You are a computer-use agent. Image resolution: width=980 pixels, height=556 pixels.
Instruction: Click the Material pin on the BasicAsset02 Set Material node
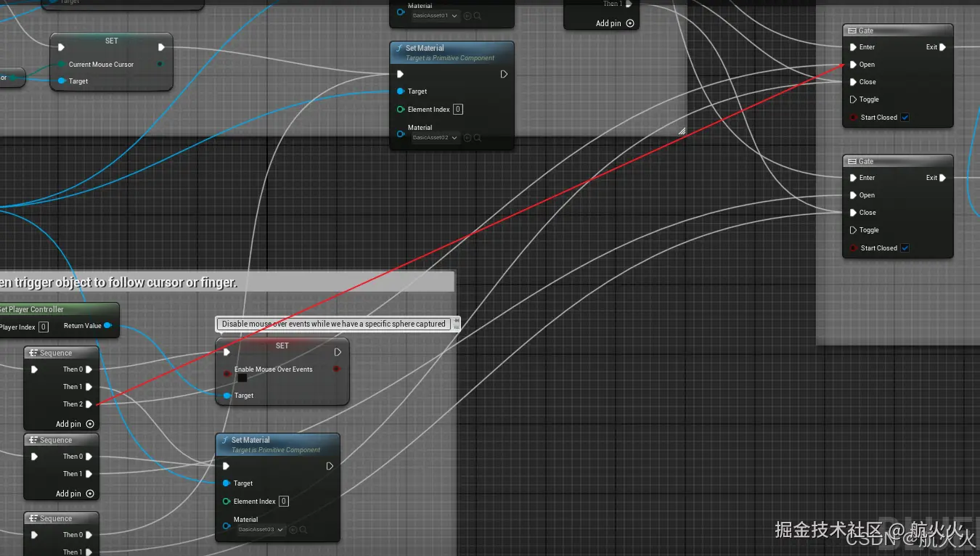[401, 133]
